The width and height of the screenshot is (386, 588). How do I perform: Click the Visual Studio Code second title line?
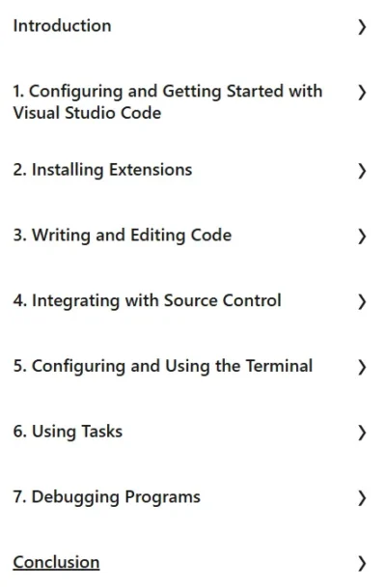(87, 113)
